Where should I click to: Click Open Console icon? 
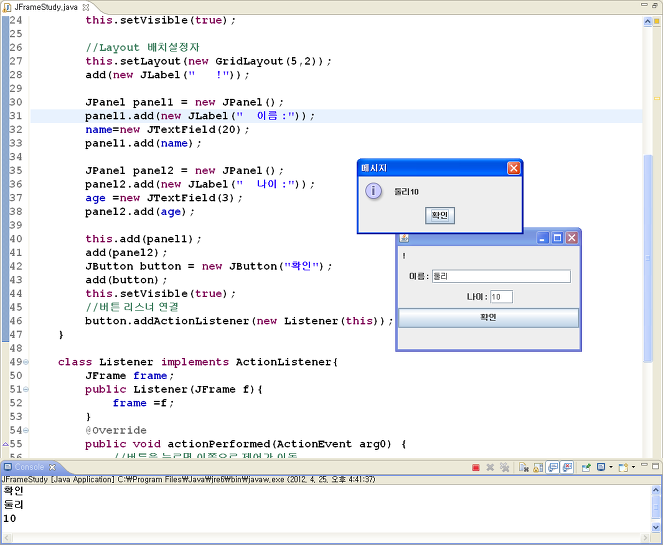pyautogui.click(x=623, y=467)
